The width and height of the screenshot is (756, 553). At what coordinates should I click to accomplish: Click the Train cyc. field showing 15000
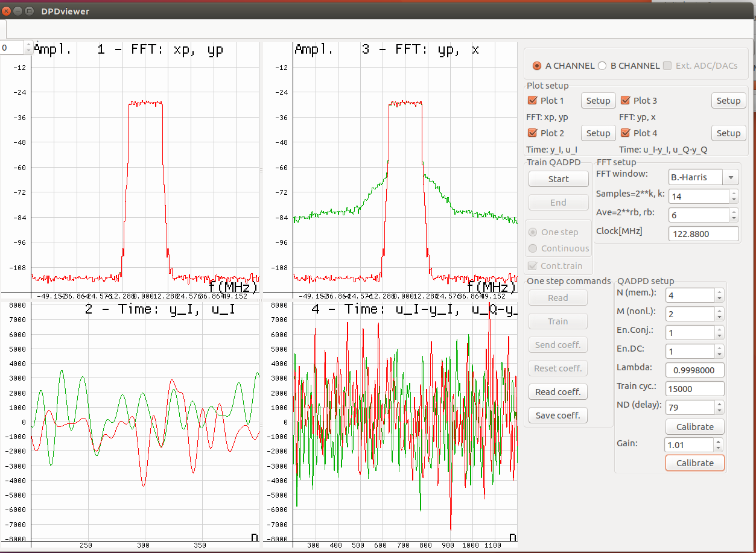[694, 388]
